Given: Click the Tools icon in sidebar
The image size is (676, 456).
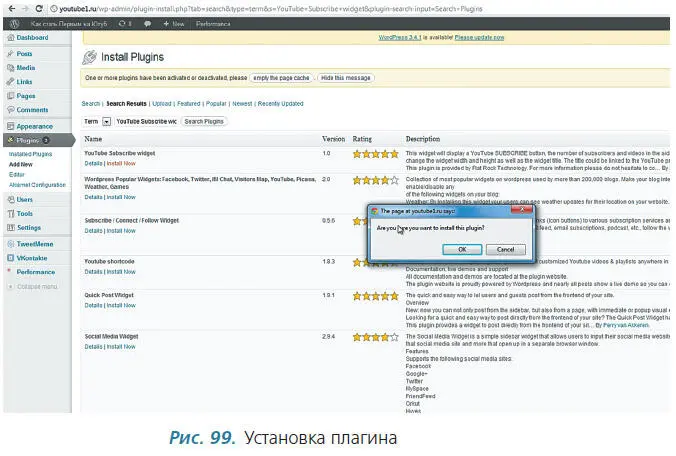Looking at the screenshot, I should (x=11, y=214).
